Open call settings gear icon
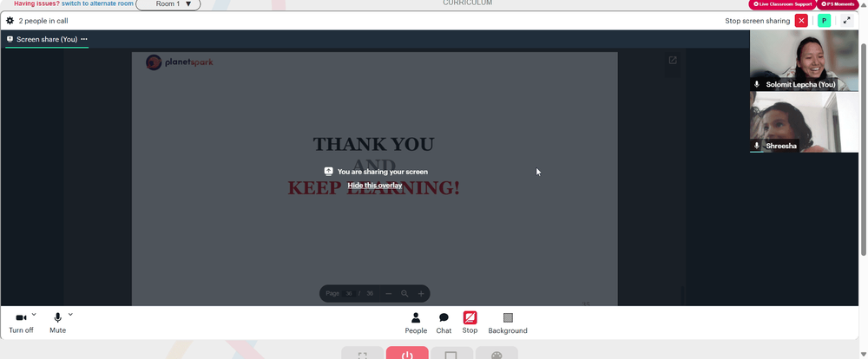Screen dimensions: 868x359 [10, 21]
